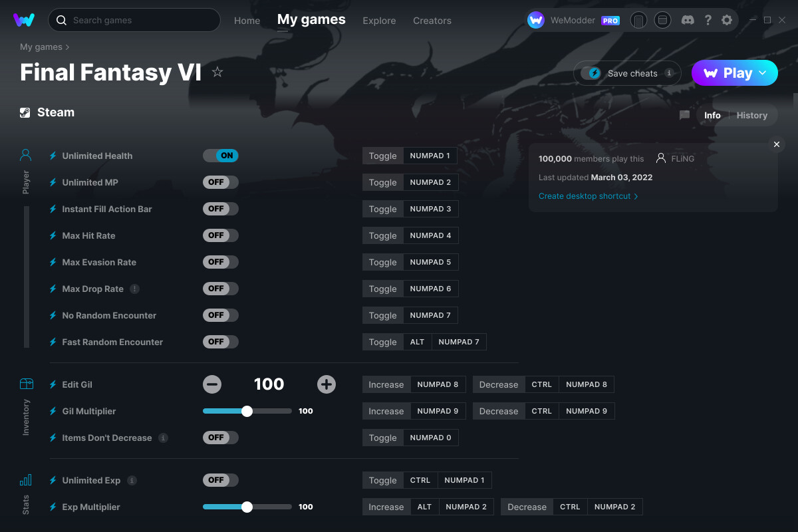Enable Max Evasion Rate toggle
798x532 pixels.
[221, 262]
